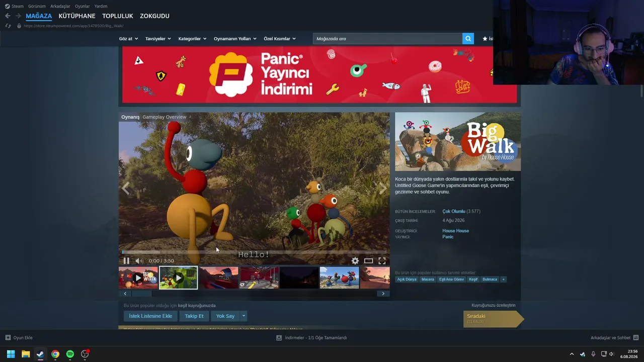
Task: Switch to the TOPLULUK tab
Action: 118,16
